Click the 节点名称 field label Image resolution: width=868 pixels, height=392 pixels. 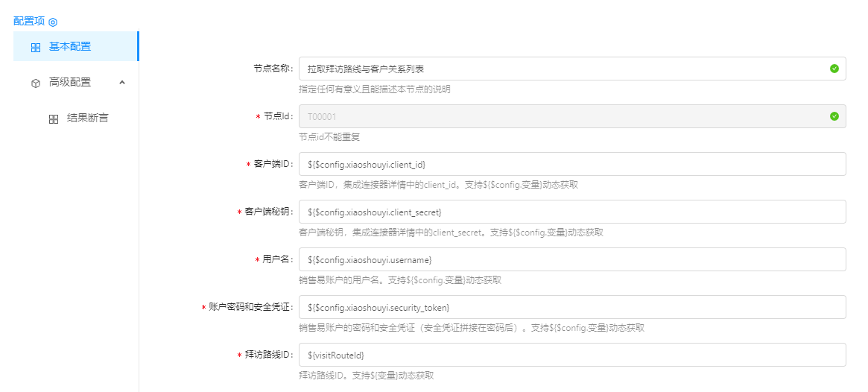point(273,69)
